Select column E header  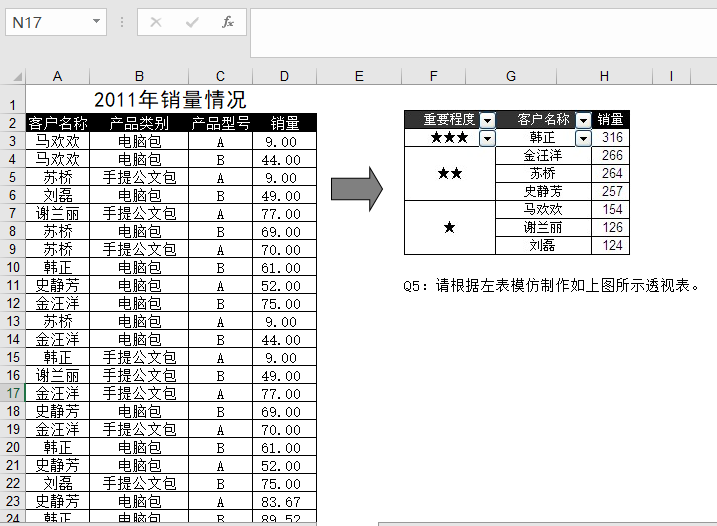coord(359,76)
